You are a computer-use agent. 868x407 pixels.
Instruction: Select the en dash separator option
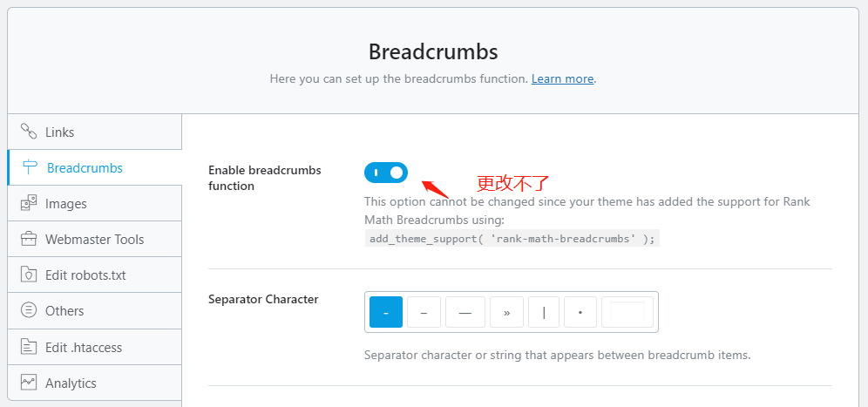pos(424,312)
